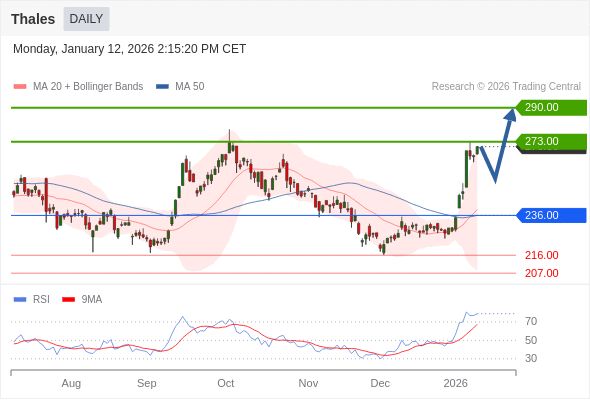Viewport: 590px width, 400px height.
Task: Click the RSI 30 axis value
Action: click(531, 358)
